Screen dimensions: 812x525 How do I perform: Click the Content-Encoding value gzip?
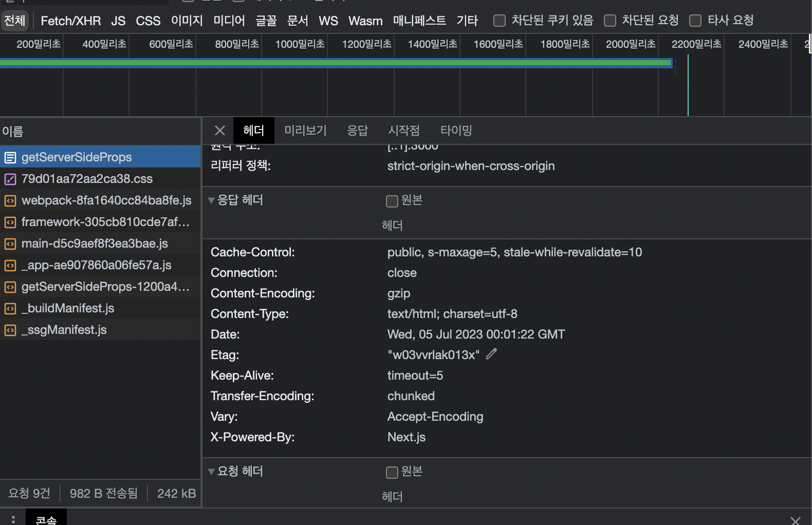pos(399,293)
